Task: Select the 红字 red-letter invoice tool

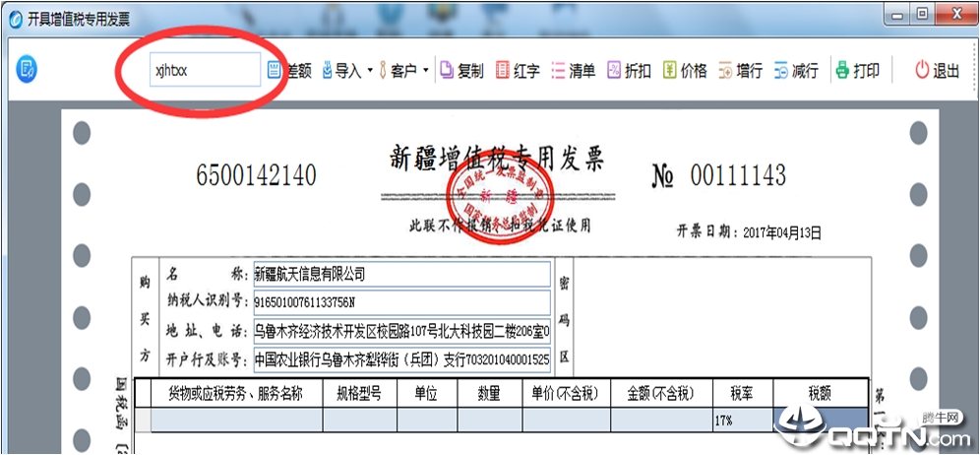Action: coord(518,70)
